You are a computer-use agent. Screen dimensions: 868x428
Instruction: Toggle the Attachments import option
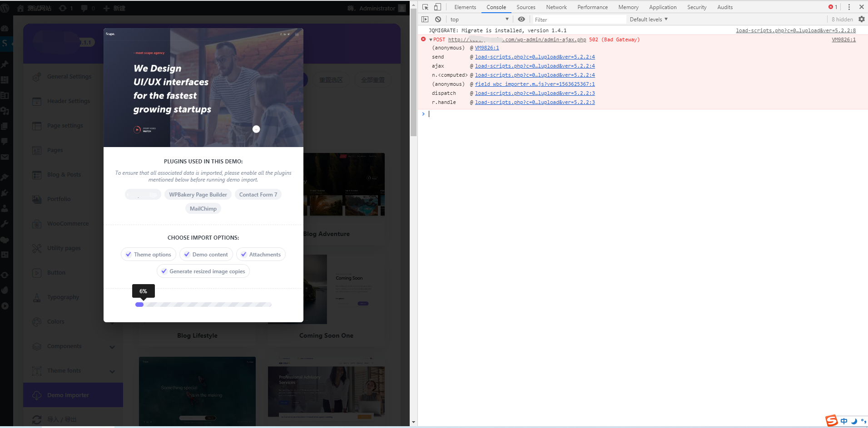pyautogui.click(x=244, y=255)
